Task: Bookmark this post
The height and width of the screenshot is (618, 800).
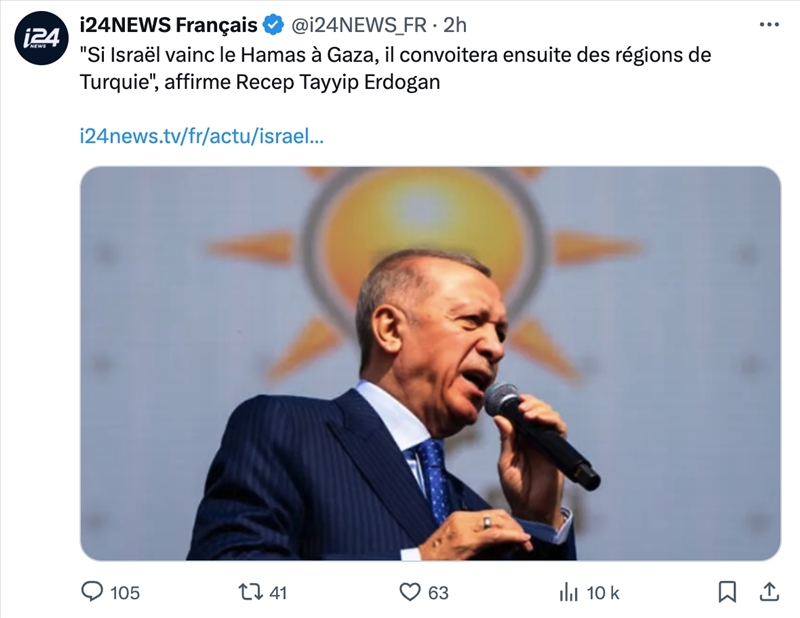Action: point(727,592)
